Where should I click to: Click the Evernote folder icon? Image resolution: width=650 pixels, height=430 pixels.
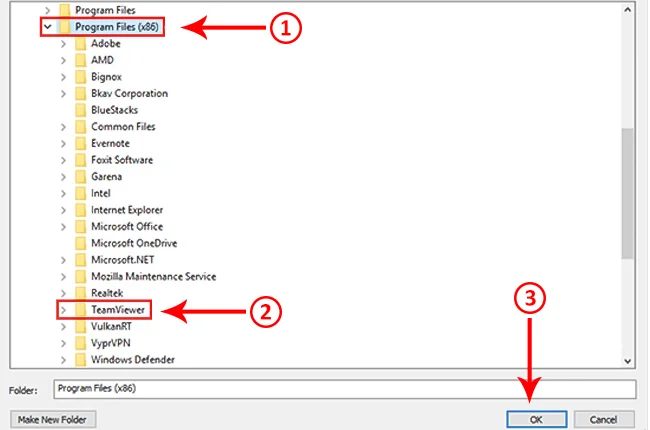point(80,144)
